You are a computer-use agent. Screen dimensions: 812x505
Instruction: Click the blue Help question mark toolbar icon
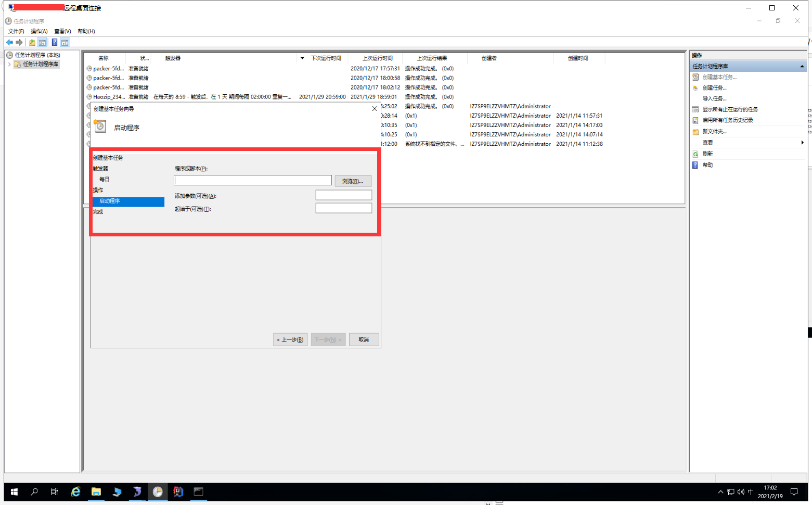click(55, 42)
